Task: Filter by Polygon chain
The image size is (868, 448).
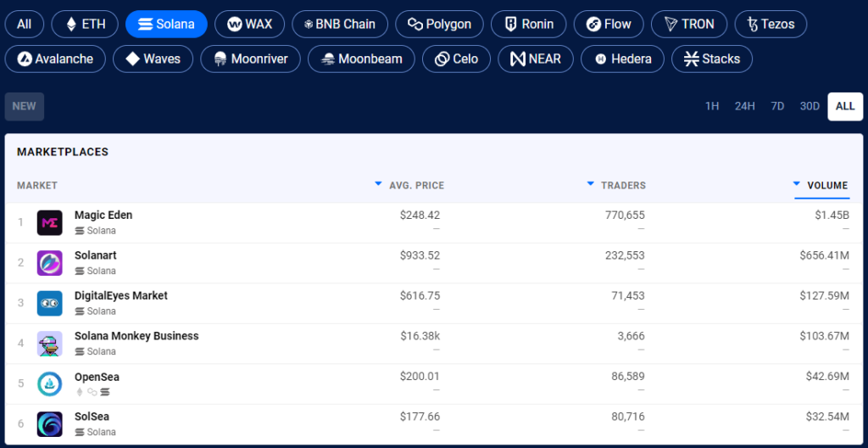Action: 440,25
